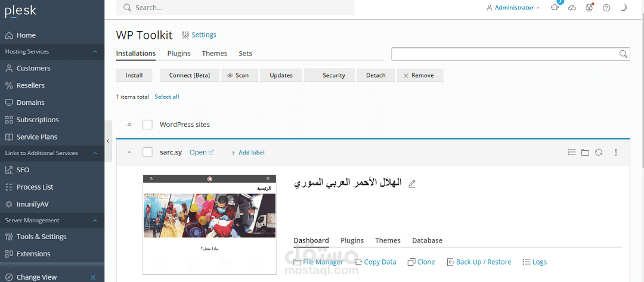644x282 pixels.
Task: Click the Copy Data link
Action: click(x=376, y=262)
